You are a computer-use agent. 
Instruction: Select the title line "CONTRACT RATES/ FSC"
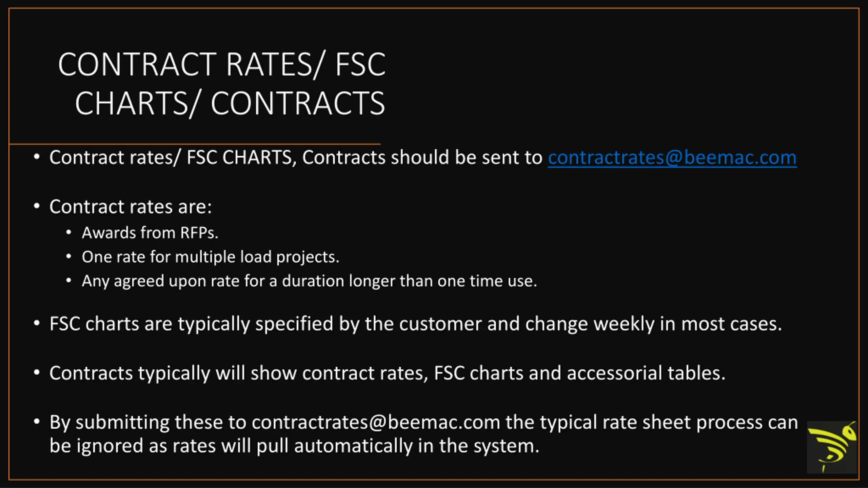222,64
